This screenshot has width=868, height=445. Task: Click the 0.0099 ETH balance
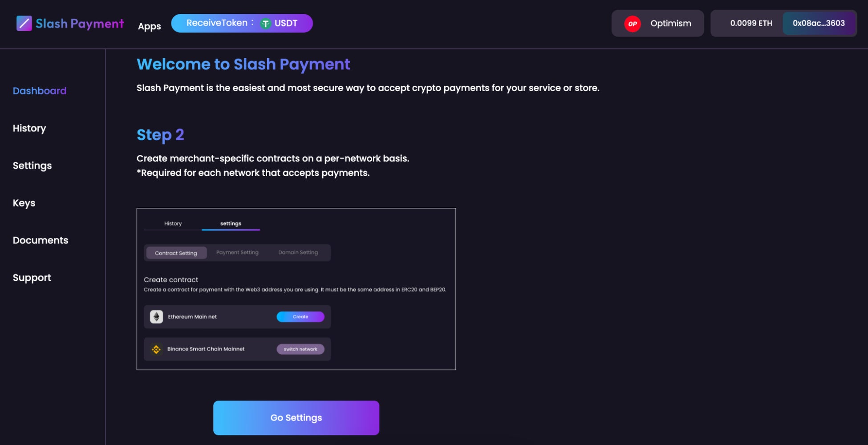point(751,23)
